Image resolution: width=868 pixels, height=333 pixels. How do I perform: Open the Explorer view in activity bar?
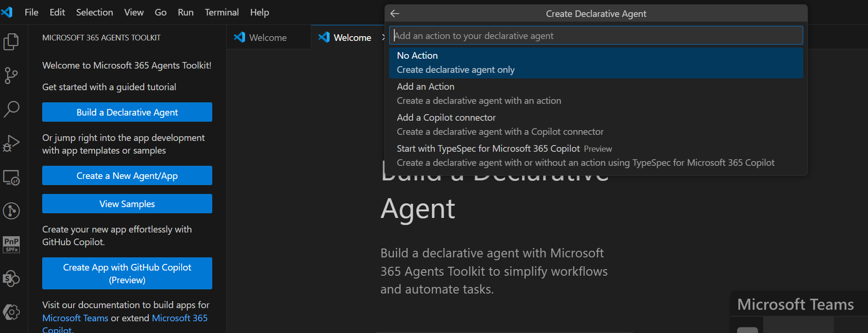(x=11, y=42)
